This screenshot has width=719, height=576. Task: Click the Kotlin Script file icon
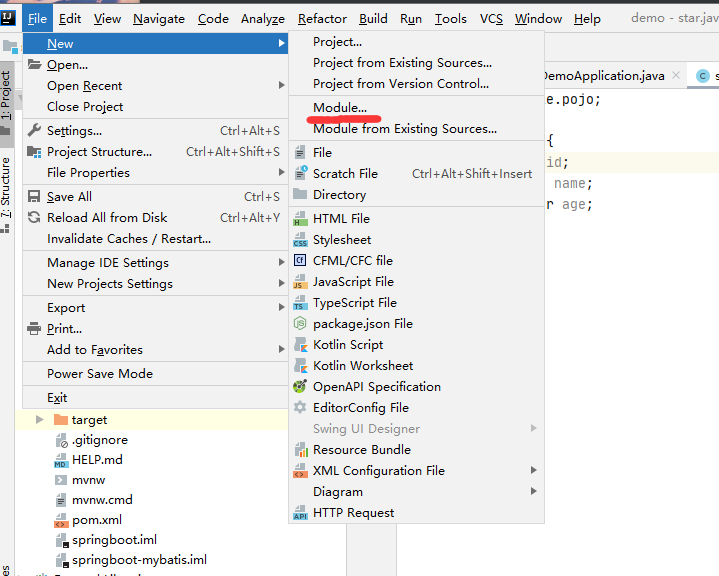pos(299,345)
